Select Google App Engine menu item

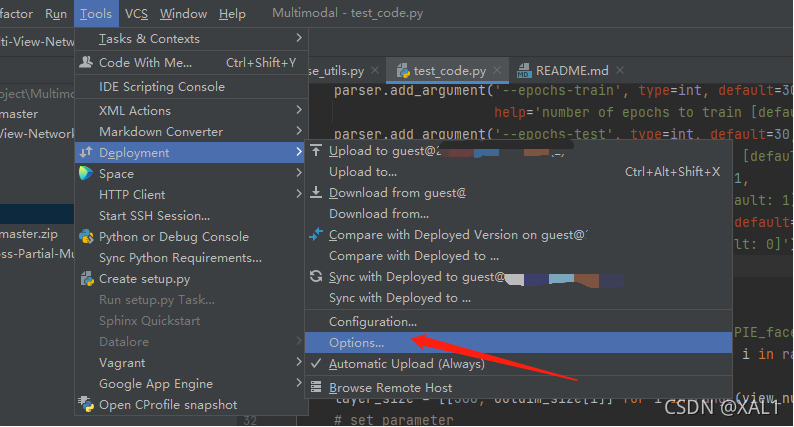[191, 384]
